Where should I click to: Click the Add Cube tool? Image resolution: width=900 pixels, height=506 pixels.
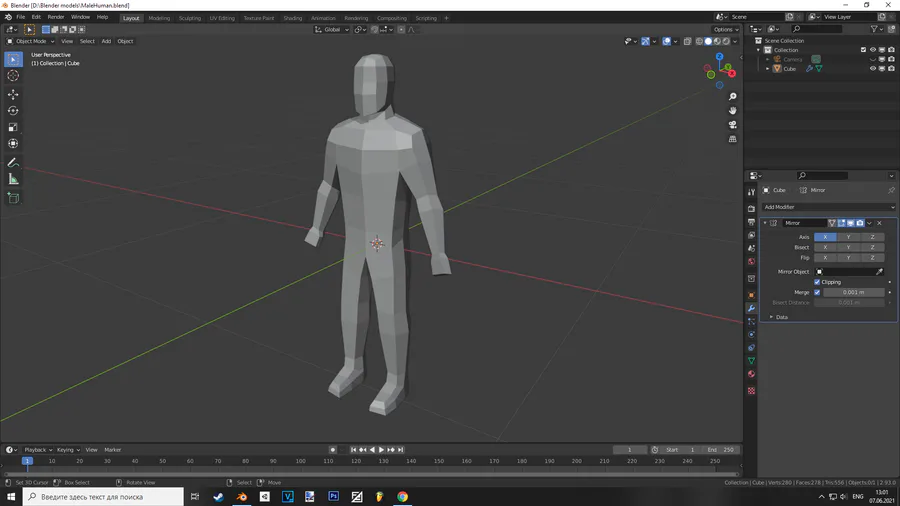tap(13, 198)
